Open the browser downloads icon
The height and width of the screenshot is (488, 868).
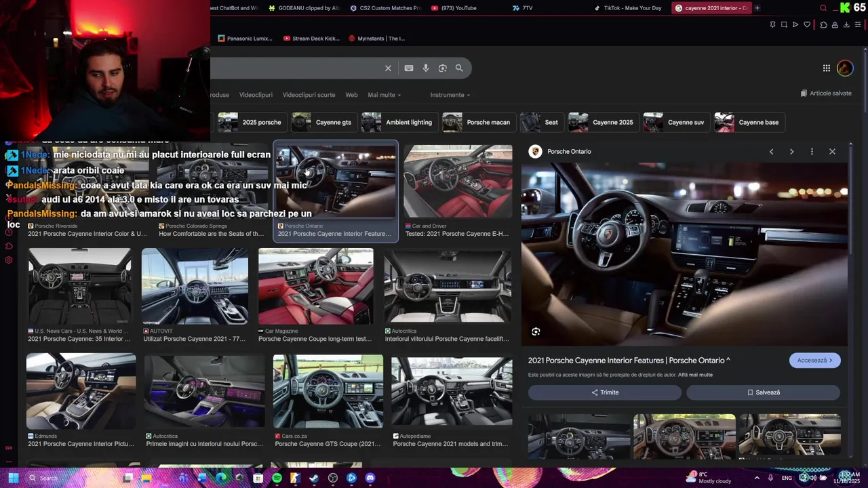point(846,24)
